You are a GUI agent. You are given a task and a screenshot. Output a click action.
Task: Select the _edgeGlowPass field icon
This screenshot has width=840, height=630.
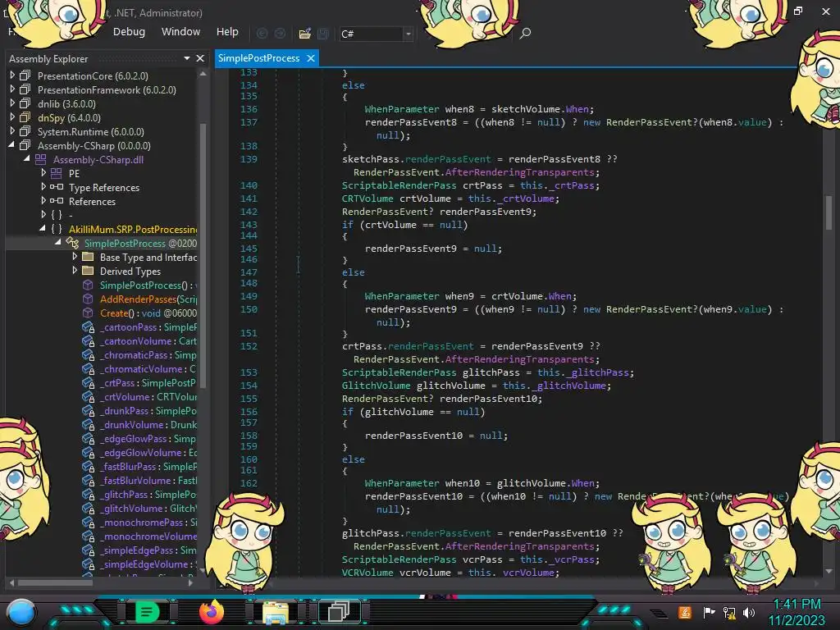click(88, 438)
